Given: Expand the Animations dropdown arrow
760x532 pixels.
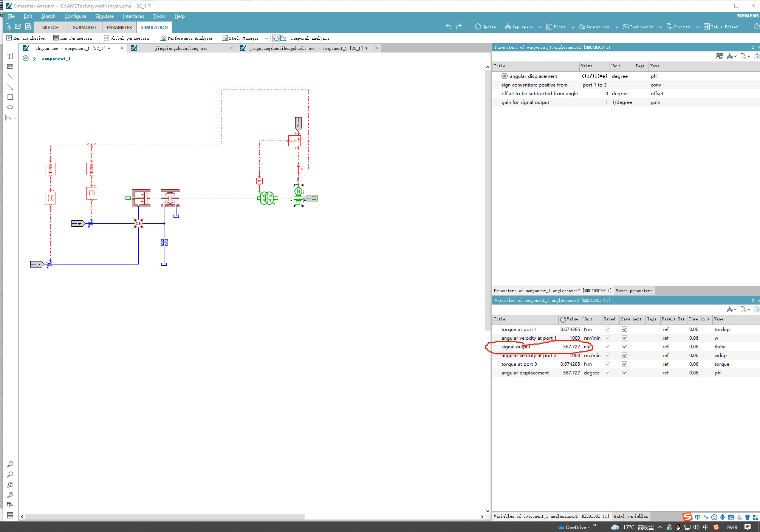Looking at the screenshot, I should [x=617, y=27].
